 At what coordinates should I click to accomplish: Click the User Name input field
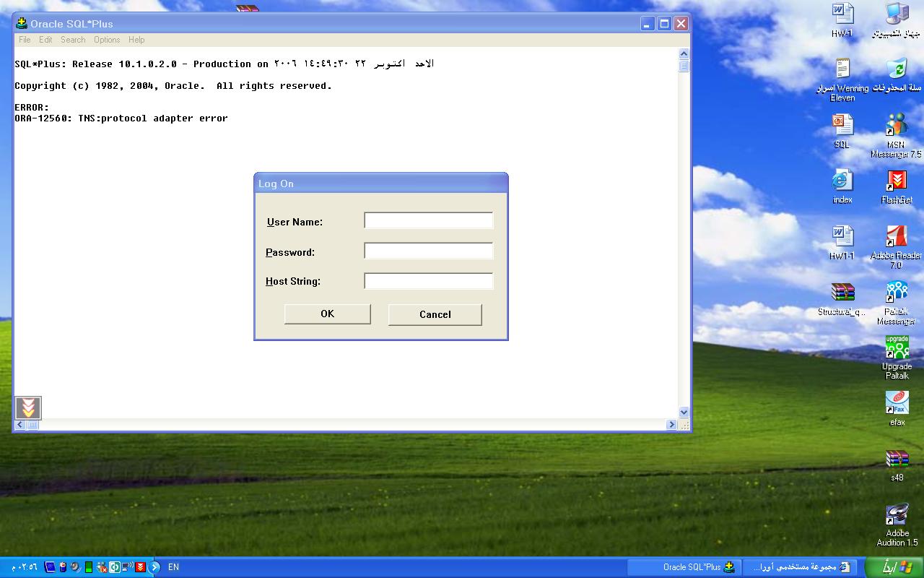[x=429, y=221]
